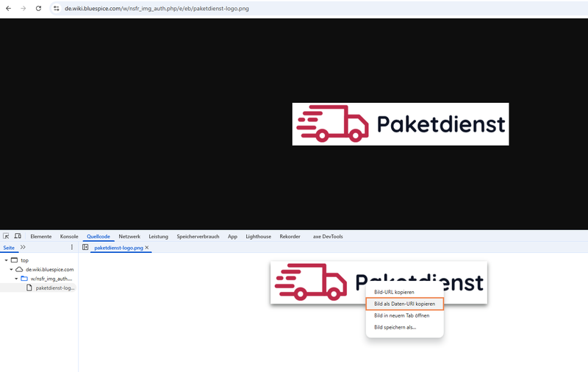This screenshot has height=372, width=588.
Task: Activate the inspect element picker icon
Action: tap(6, 236)
